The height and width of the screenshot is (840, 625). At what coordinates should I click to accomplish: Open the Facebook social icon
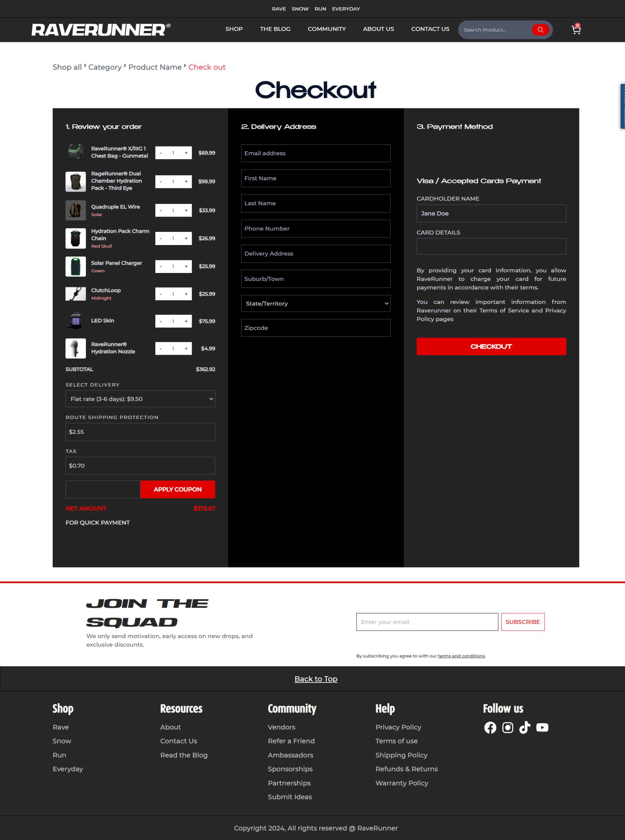coord(490,727)
